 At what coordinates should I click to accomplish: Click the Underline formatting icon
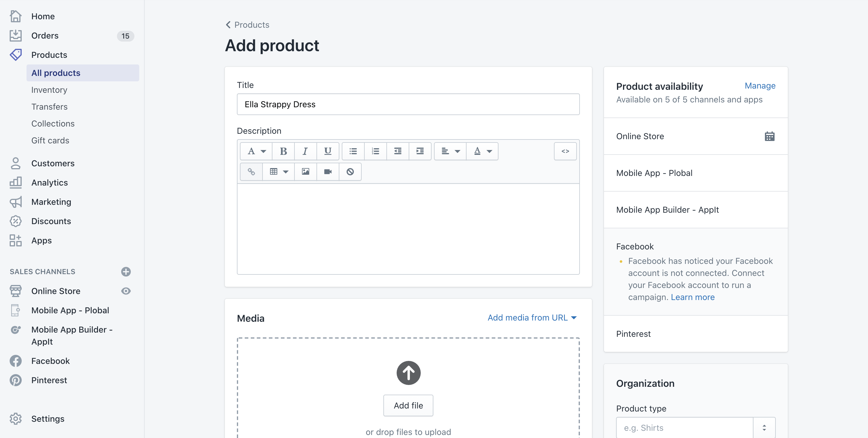pyautogui.click(x=327, y=151)
